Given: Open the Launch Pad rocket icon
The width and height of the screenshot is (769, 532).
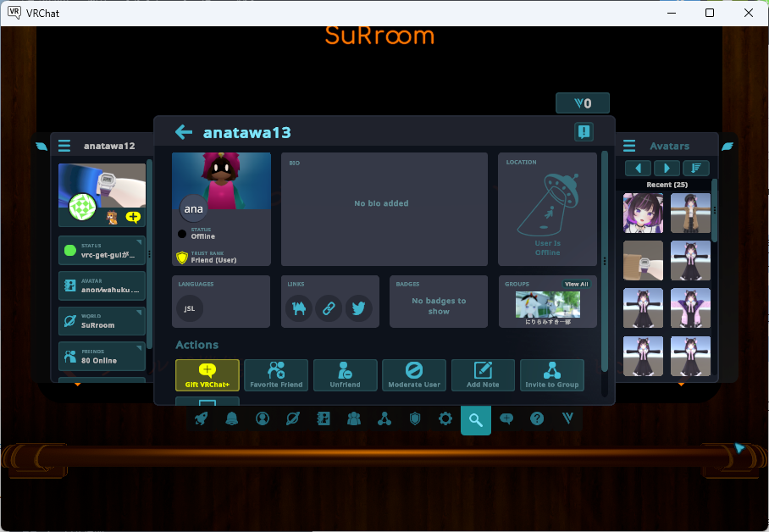Looking at the screenshot, I should click(202, 418).
